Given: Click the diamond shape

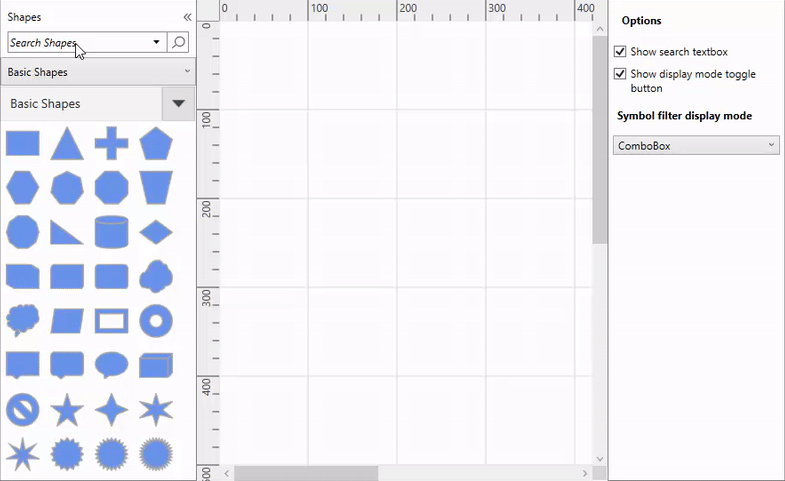Looking at the screenshot, I should (x=156, y=232).
